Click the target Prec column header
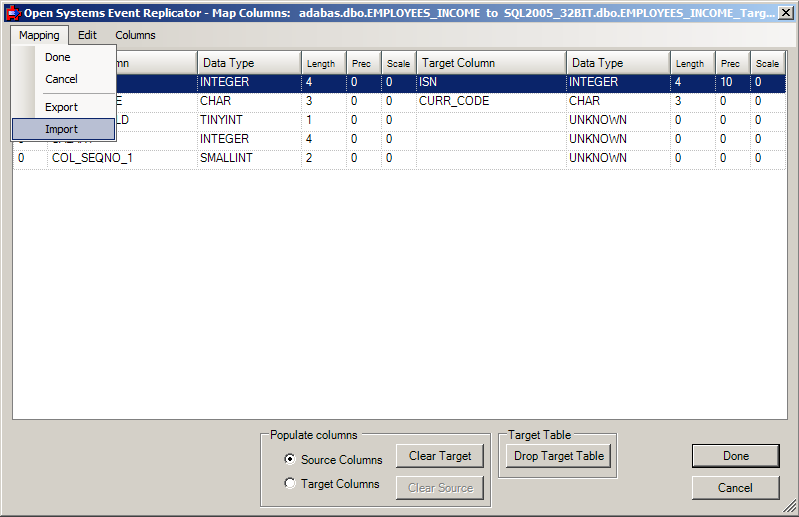Viewport: 799px width, 517px height. coord(733,63)
